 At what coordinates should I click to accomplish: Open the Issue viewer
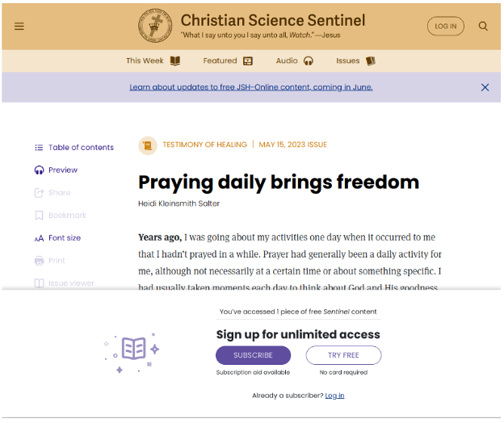pyautogui.click(x=65, y=283)
